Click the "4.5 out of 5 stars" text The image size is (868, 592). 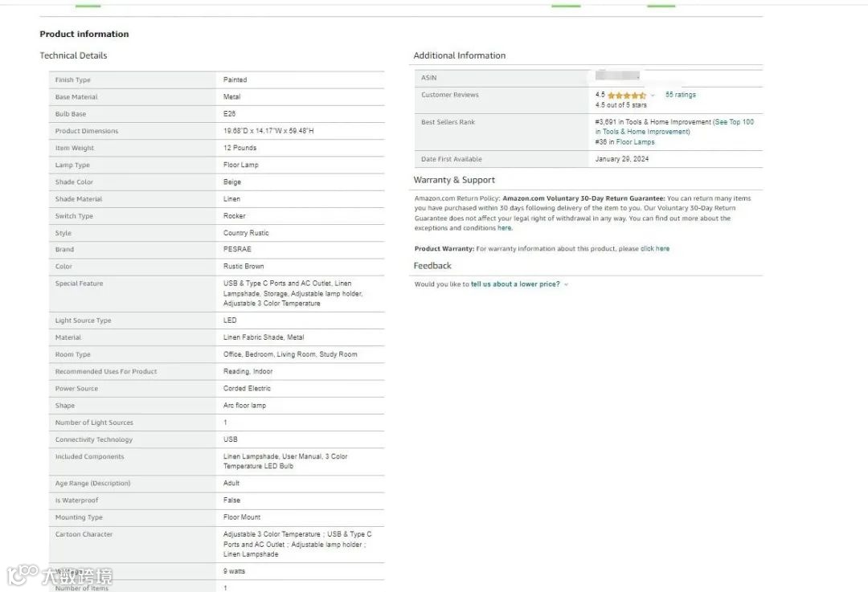[621, 105]
